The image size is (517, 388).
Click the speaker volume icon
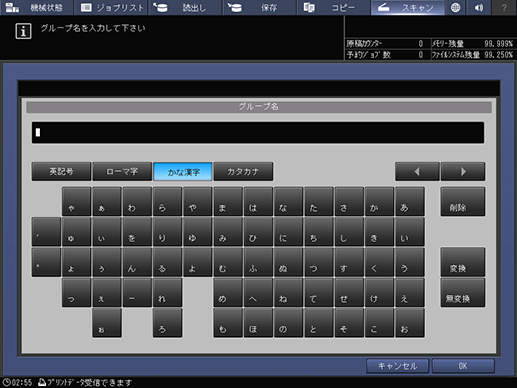click(x=479, y=7)
